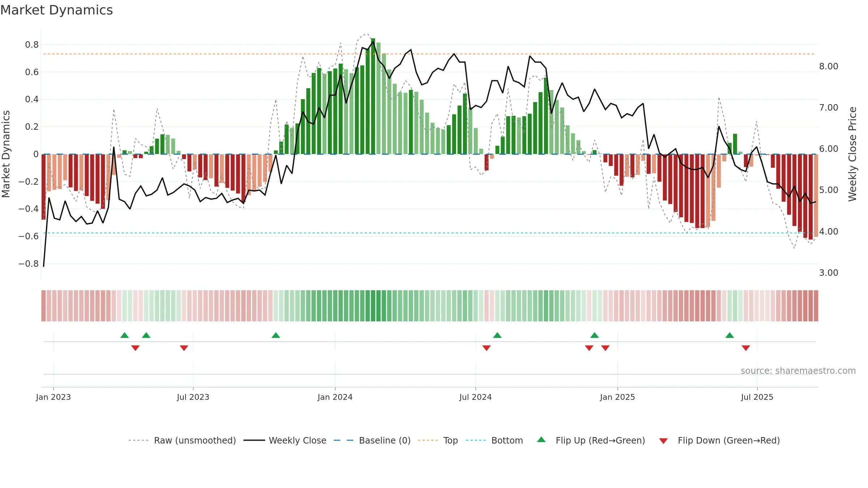Click the Flip Up marker near December 2024
Viewport: 868px width, 488px height.
[x=595, y=335]
